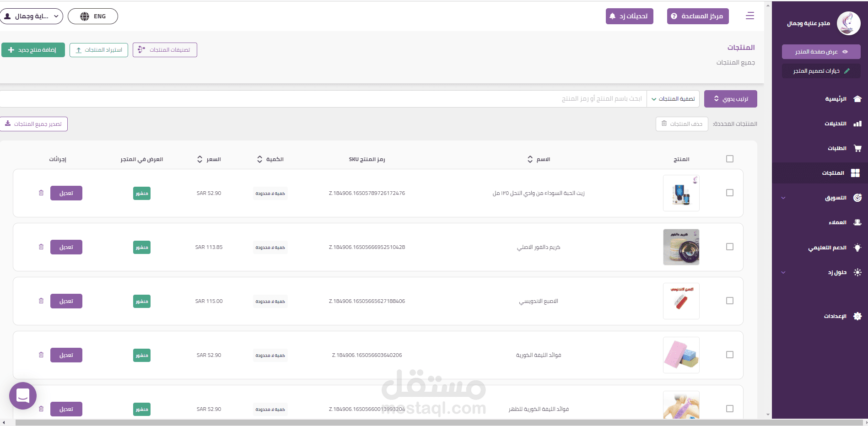
Task: Open the hamburger menu icon
Action: coord(749,16)
